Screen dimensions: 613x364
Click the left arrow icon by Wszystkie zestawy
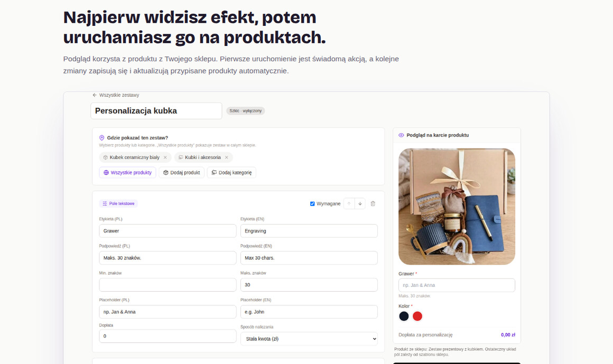click(x=95, y=95)
